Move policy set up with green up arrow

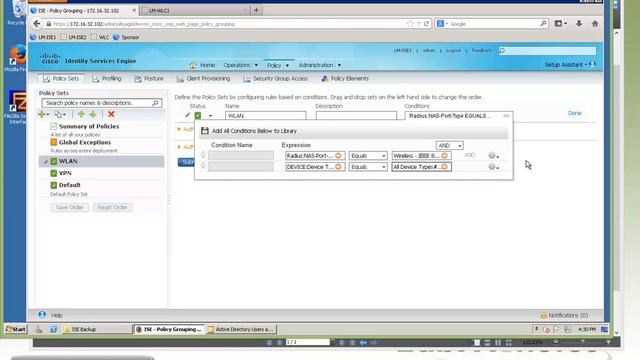point(81,115)
